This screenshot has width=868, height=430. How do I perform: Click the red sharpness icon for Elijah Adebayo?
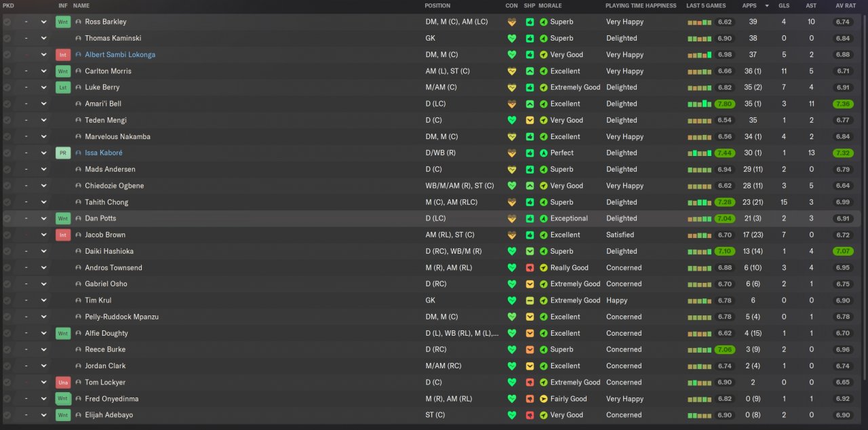[530, 415]
